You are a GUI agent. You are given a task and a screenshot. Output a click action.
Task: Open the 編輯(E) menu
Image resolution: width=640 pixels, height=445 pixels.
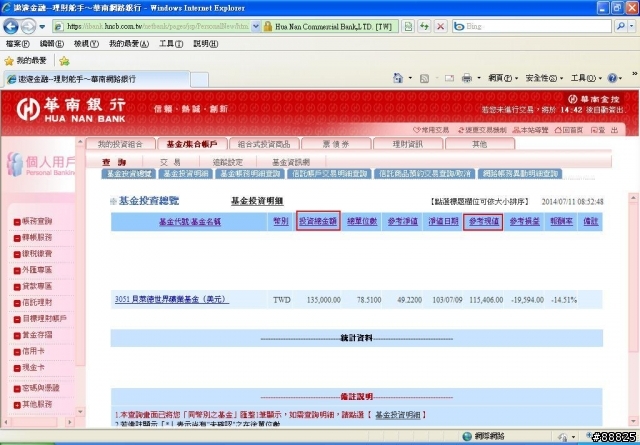coord(51,44)
